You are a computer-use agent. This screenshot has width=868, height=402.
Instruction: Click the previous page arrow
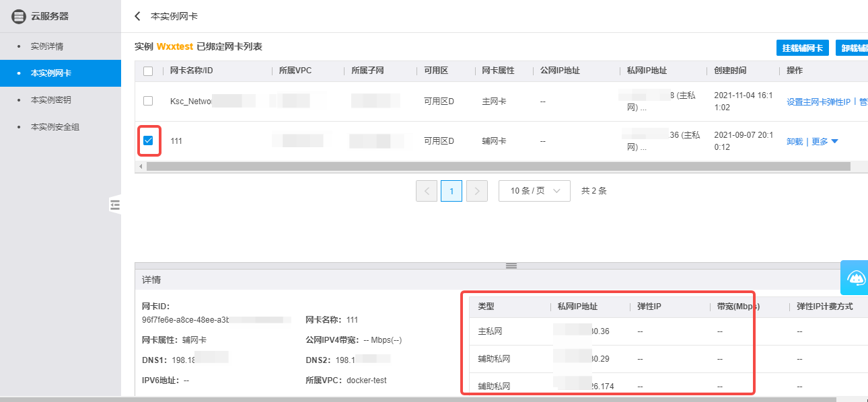pos(427,191)
